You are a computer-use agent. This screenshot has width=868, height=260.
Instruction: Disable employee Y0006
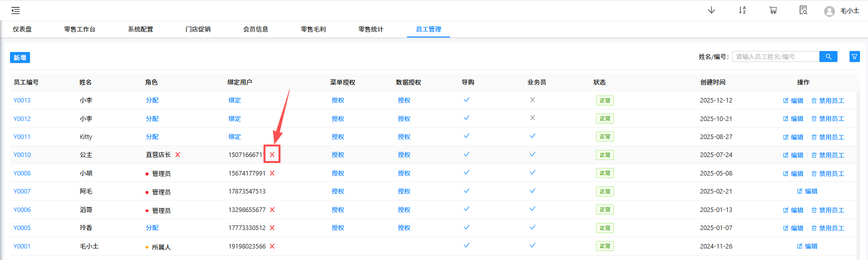827,210
